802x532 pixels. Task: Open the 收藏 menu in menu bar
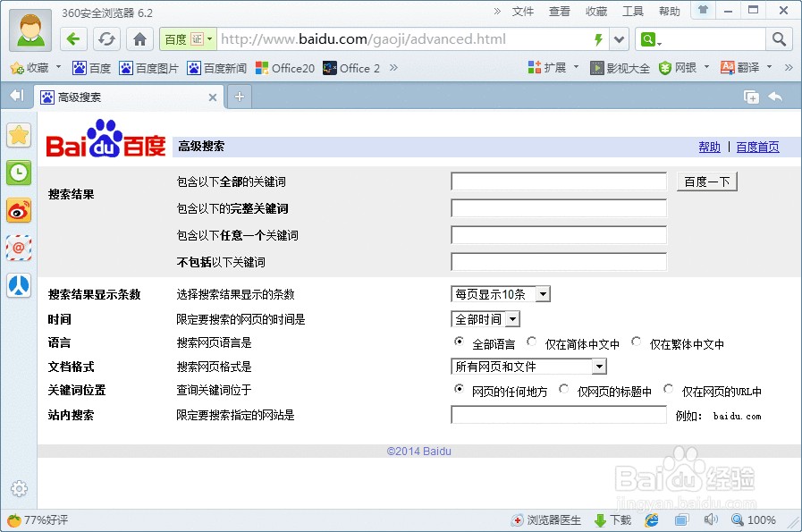595,12
